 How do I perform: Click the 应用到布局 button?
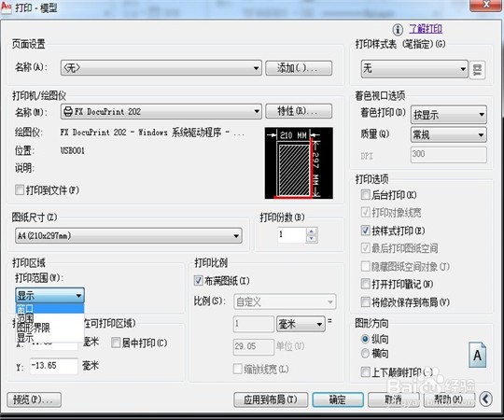click(x=271, y=399)
